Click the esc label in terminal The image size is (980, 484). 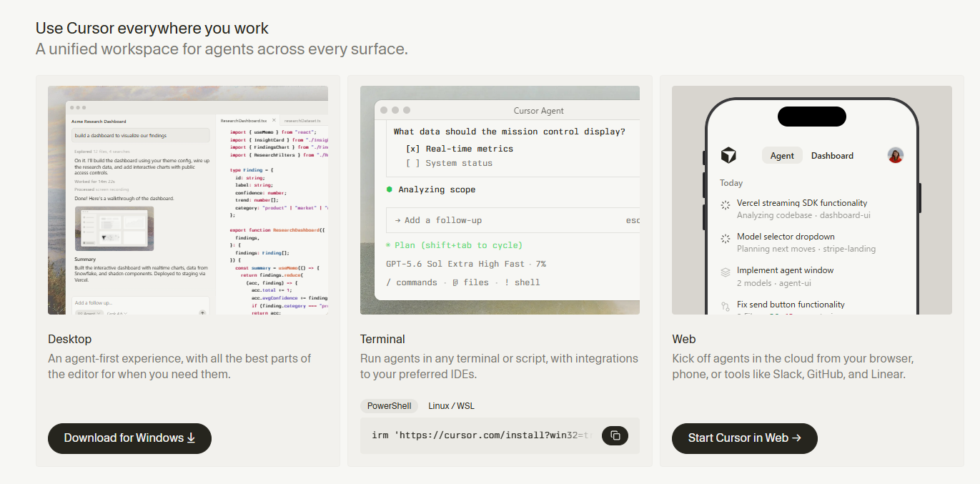[x=633, y=220]
